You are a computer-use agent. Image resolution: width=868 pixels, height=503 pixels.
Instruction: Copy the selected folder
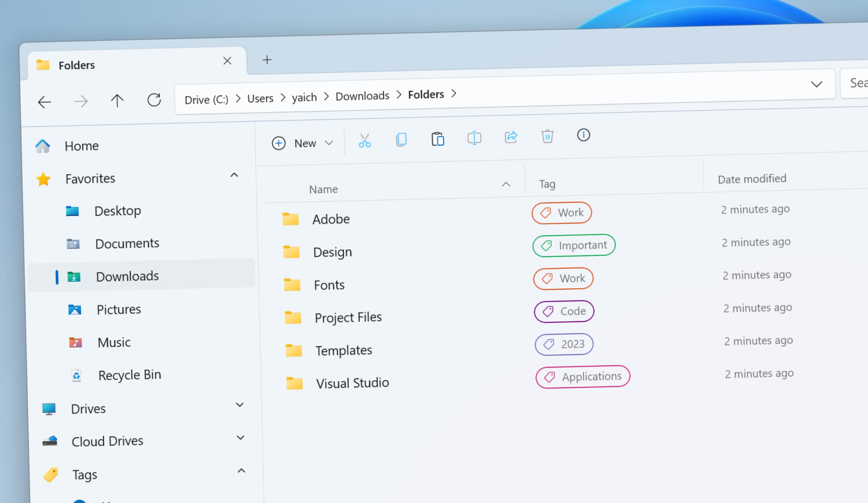(401, 140)
